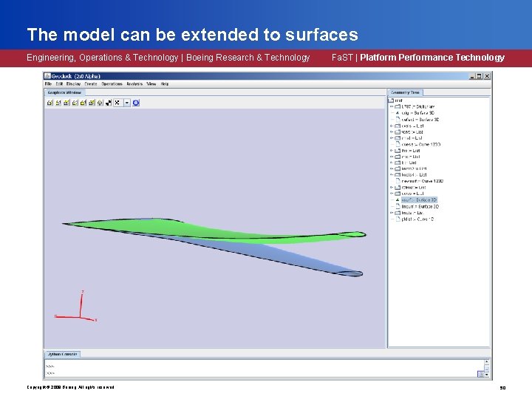Image resolution: width=532 pixels, height=399 pixels.
Task: Click the document icon beside pldist Curve 1D
Action: 398,219
